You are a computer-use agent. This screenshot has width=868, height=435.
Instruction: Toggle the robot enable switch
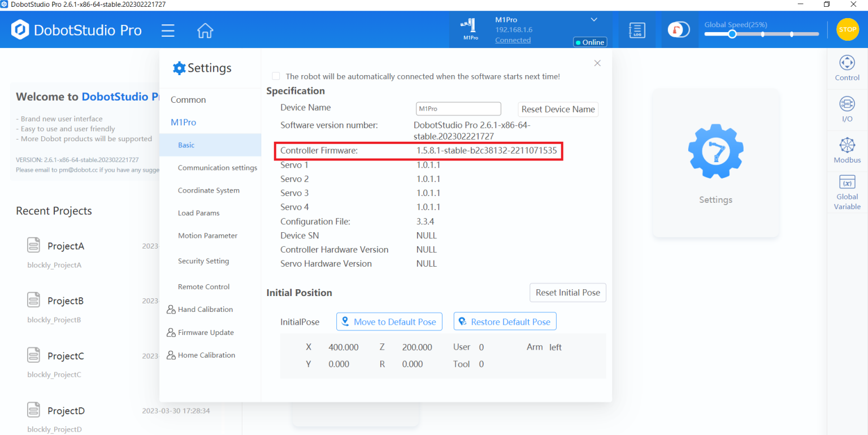(x=678, y=30)
